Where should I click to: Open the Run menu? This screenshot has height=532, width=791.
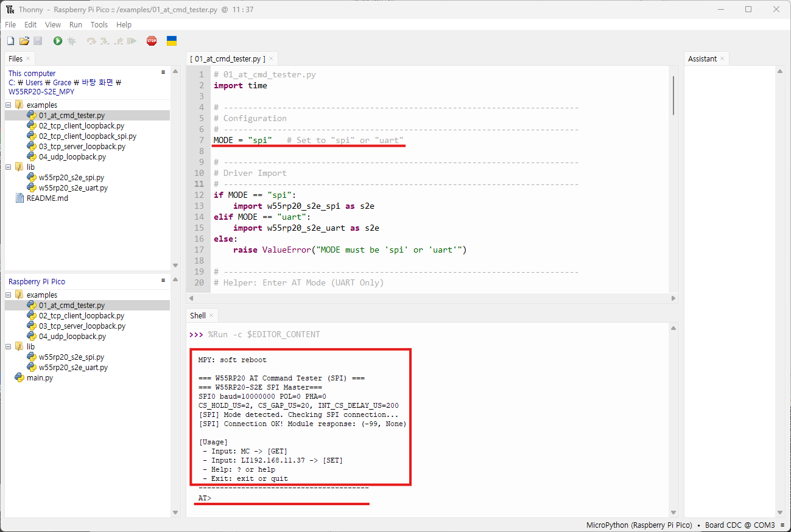76,25
